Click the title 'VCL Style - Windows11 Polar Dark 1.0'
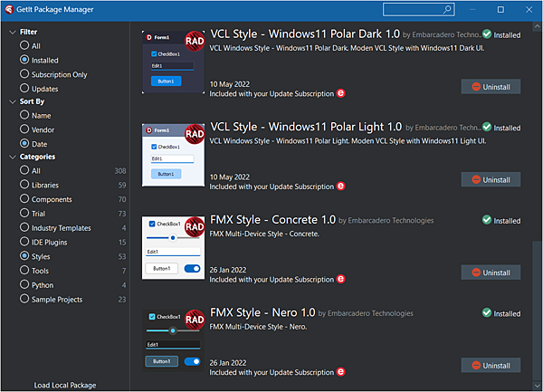543x392 pixels. 305,33
